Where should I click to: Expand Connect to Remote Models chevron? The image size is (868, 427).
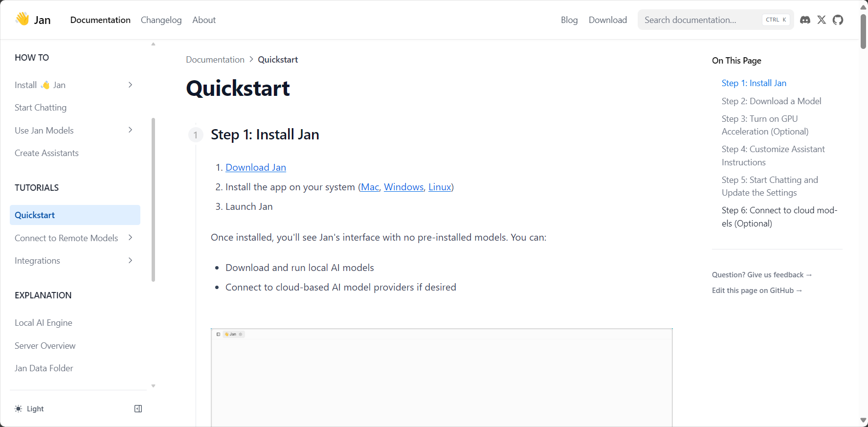tap(130, 238)
